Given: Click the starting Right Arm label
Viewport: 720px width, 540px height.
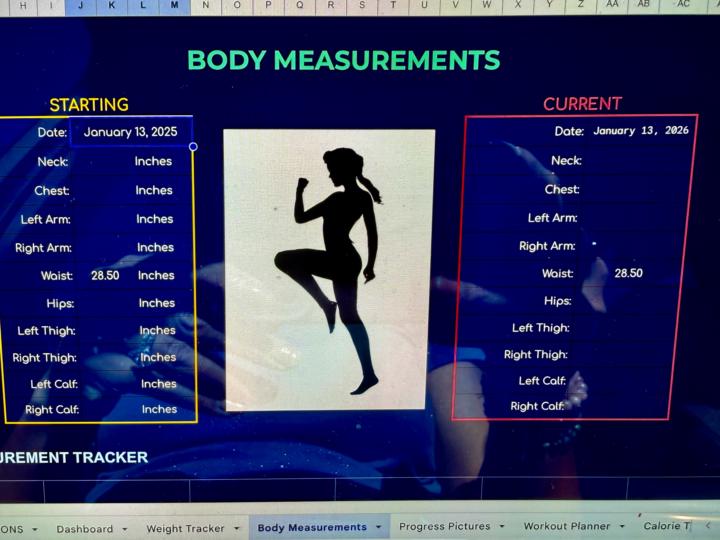Looking at the screenshot, I should coord(43,248).
